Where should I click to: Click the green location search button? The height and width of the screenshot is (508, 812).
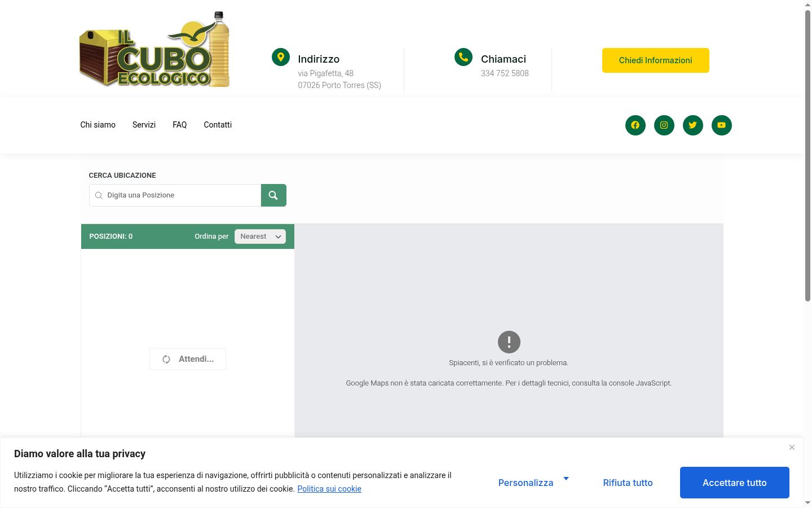[x=273, y=195]
